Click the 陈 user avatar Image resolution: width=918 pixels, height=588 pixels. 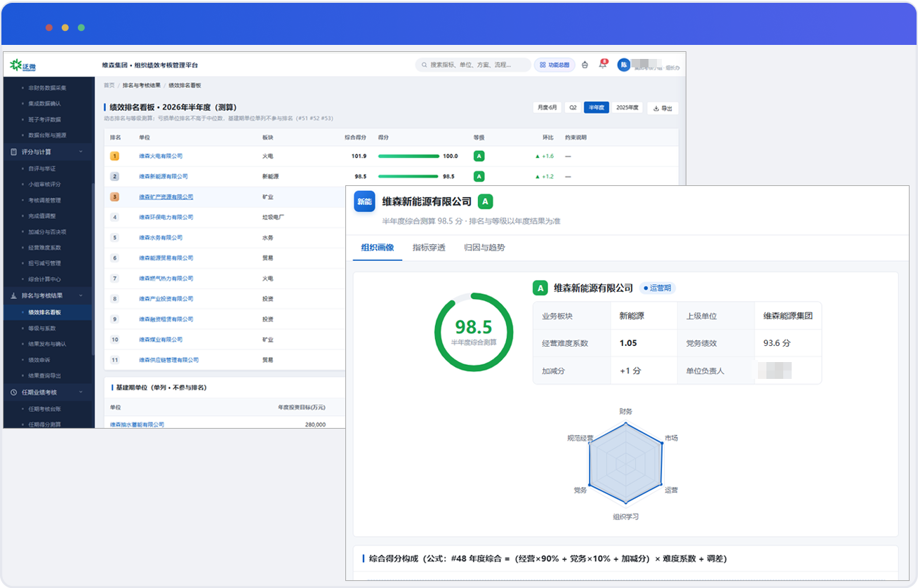(623, 65)
